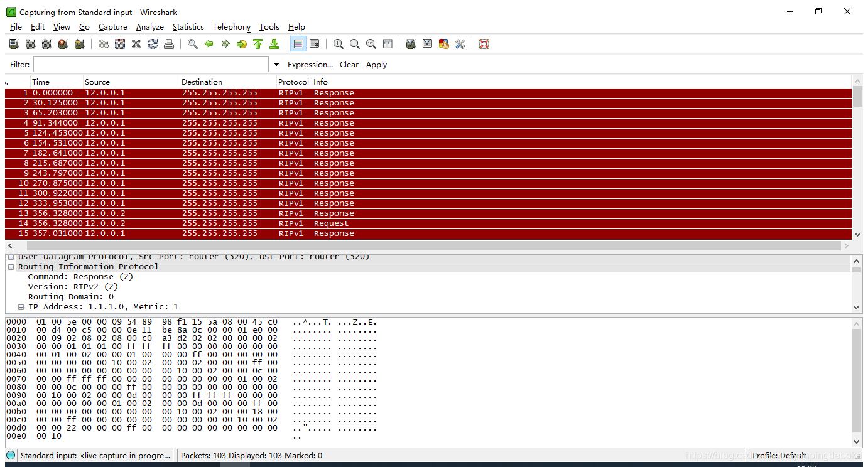The width and height of the screenshot is (868, 467).
Task: Click 'Profile: Default' in the status bar
Action: click(x=779, y=455)
